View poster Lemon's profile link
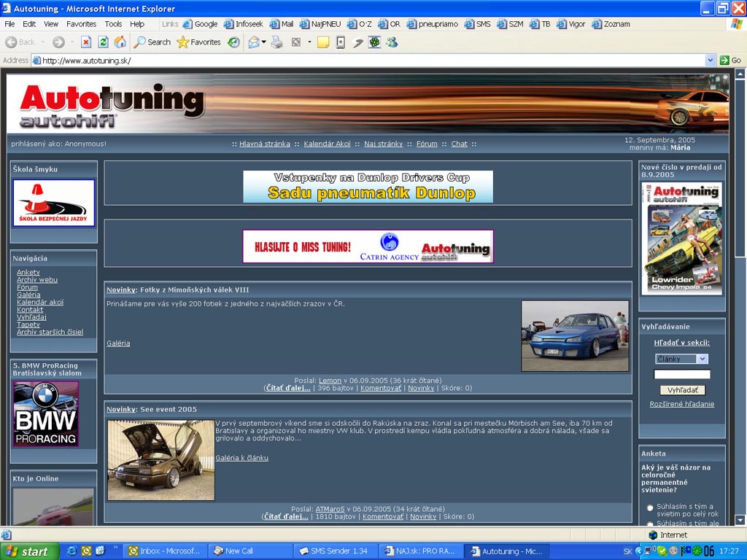Viewport: 747px width, 560px height. coord(330,381)
